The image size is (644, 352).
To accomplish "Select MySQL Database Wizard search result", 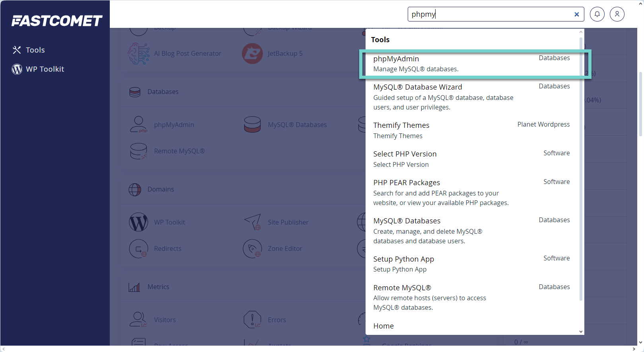I will (x=472, y=97).
